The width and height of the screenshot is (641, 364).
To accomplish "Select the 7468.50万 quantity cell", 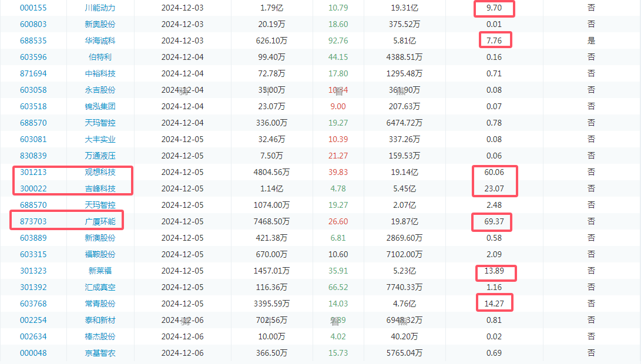I will coord(271,221).
